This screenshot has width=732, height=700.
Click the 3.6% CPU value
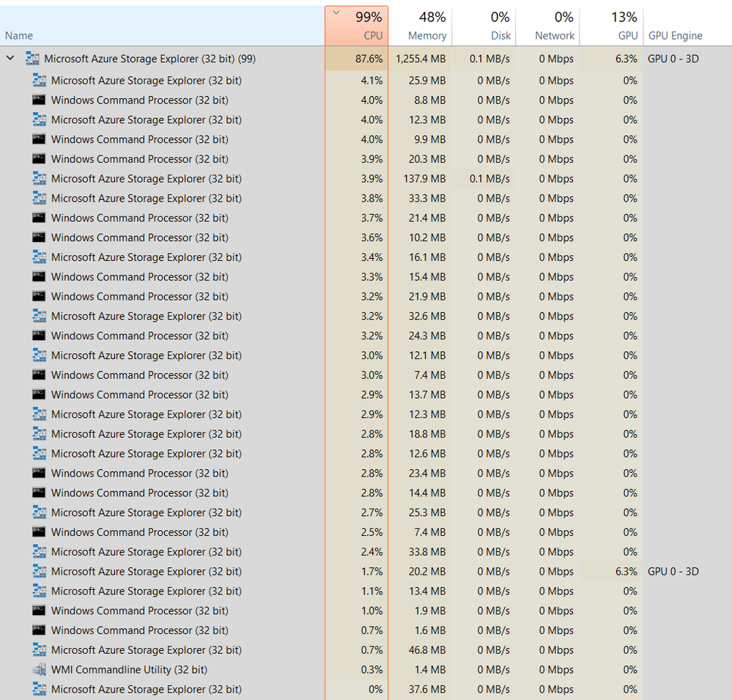pos(371,237)
